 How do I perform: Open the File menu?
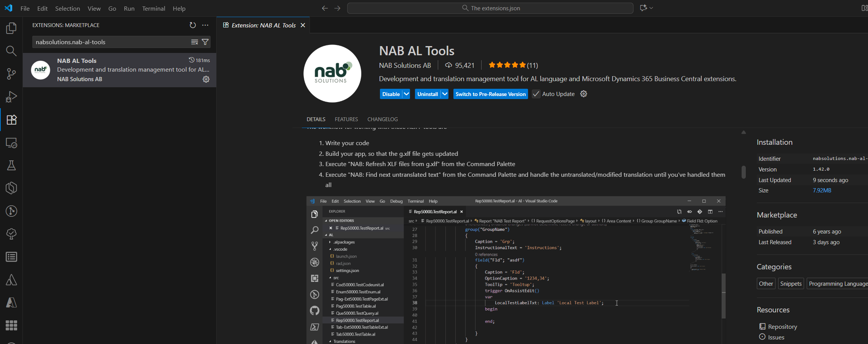pos(25,8)
